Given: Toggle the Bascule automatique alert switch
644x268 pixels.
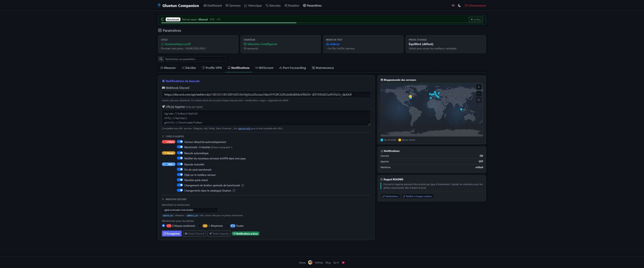Looking at the screenshot, I should pos(180,153).
